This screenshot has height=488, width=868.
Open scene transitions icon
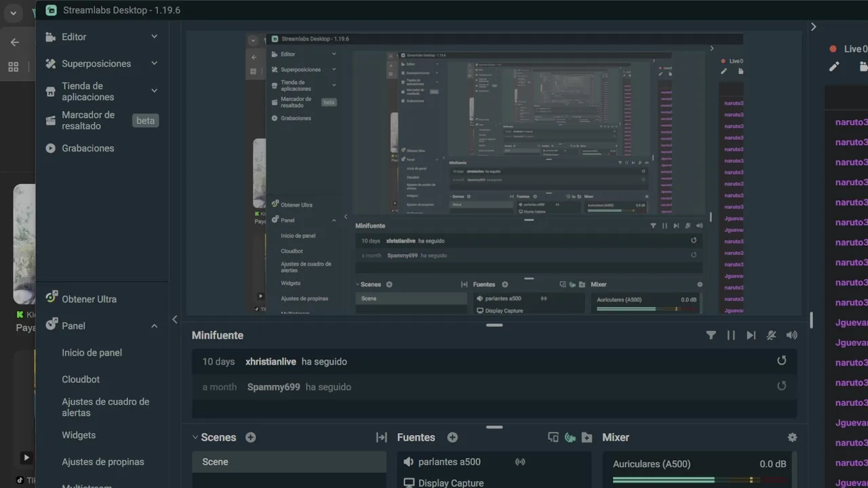(382, 438)
